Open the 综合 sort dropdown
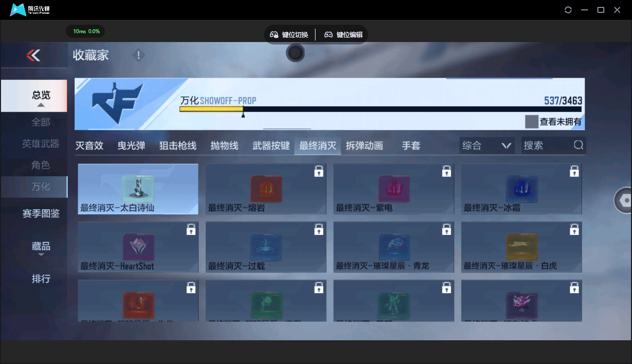This screenshot has width=632, height=364. point(487,145)
